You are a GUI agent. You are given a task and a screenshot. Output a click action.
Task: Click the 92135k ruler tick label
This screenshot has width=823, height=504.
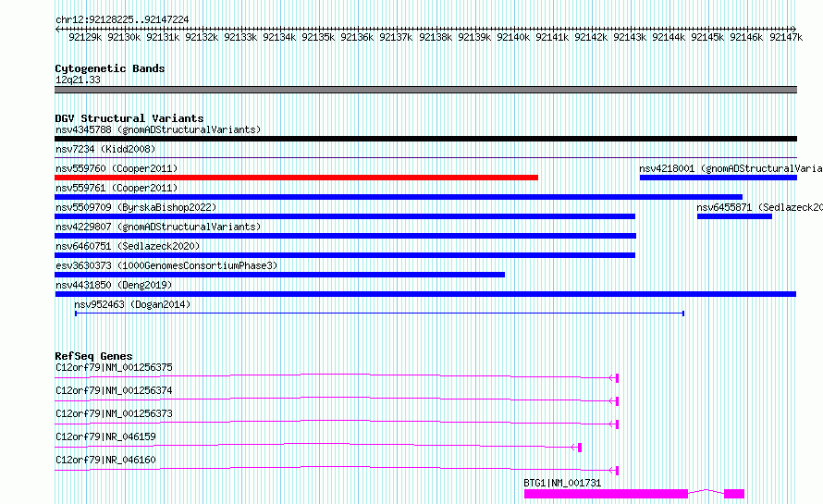(318, 37)
